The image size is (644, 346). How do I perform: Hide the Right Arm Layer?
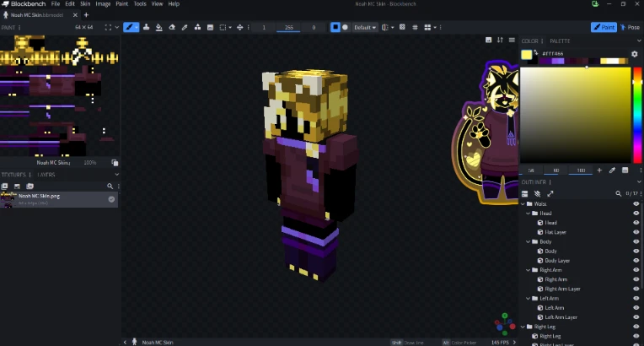[636, 289]
